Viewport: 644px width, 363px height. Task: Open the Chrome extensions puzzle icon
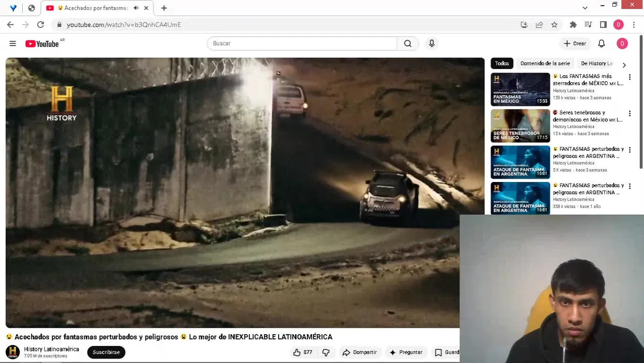573,25
